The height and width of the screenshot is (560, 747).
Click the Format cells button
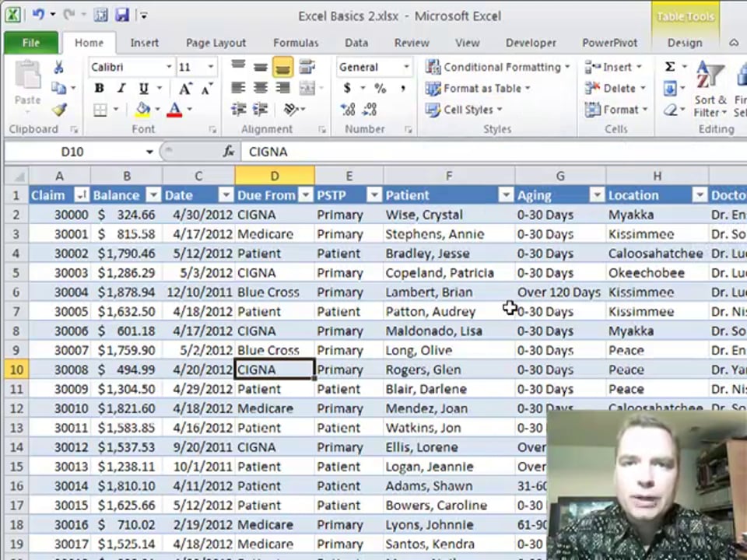(616, 110)
